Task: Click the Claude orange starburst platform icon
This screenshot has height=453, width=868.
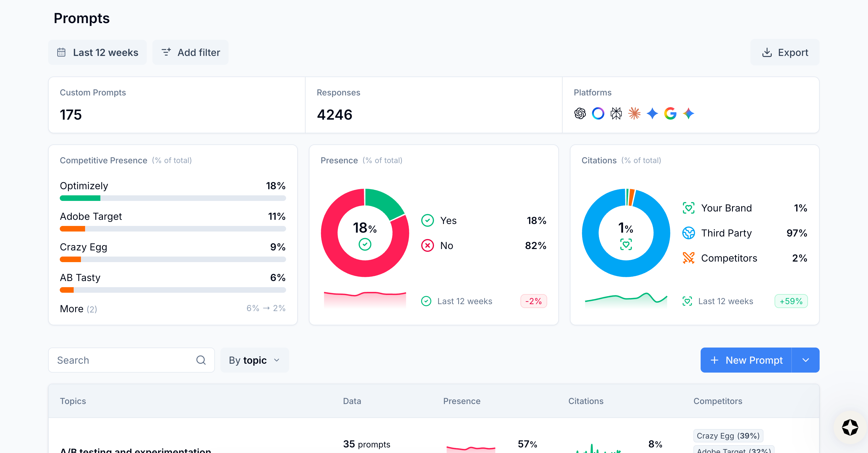Action: click(634, 113)
